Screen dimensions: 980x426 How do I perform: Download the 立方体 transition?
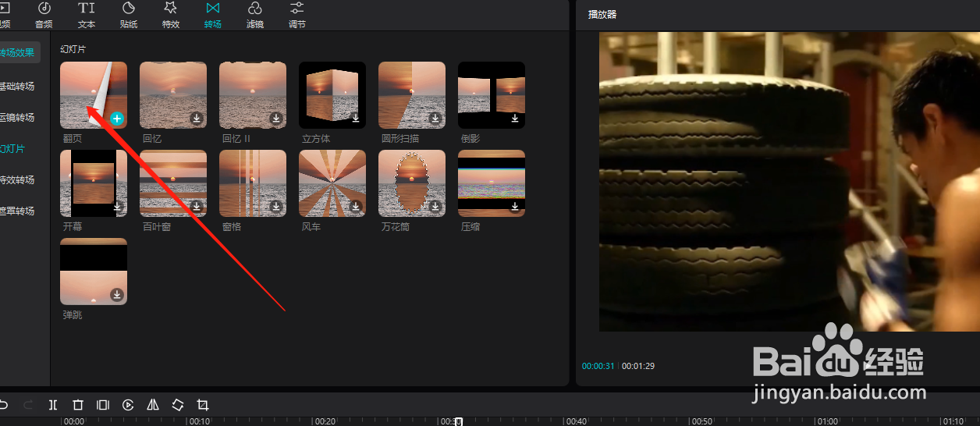pyautogui.click(x=355, y=119)
